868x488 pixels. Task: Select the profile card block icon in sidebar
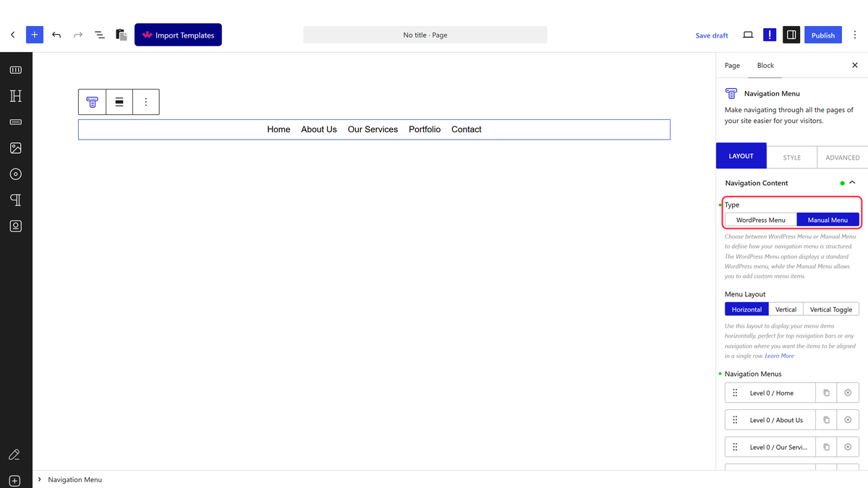(16, 226)
